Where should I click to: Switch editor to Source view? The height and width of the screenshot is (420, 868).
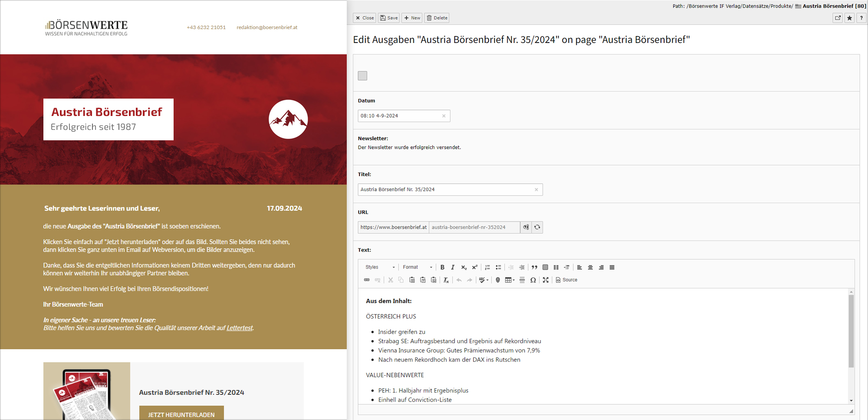[x=566, y=280]
